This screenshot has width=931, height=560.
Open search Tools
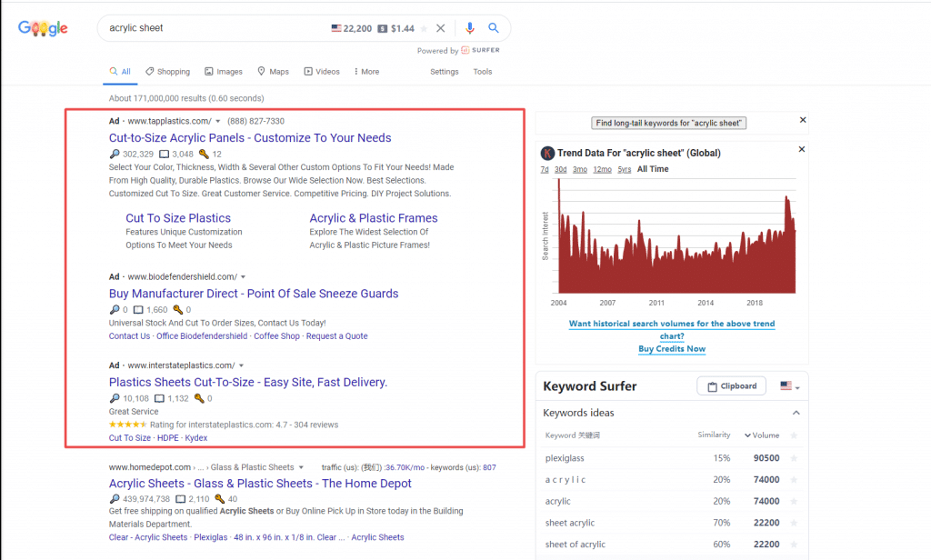click(x=482, y=71)
